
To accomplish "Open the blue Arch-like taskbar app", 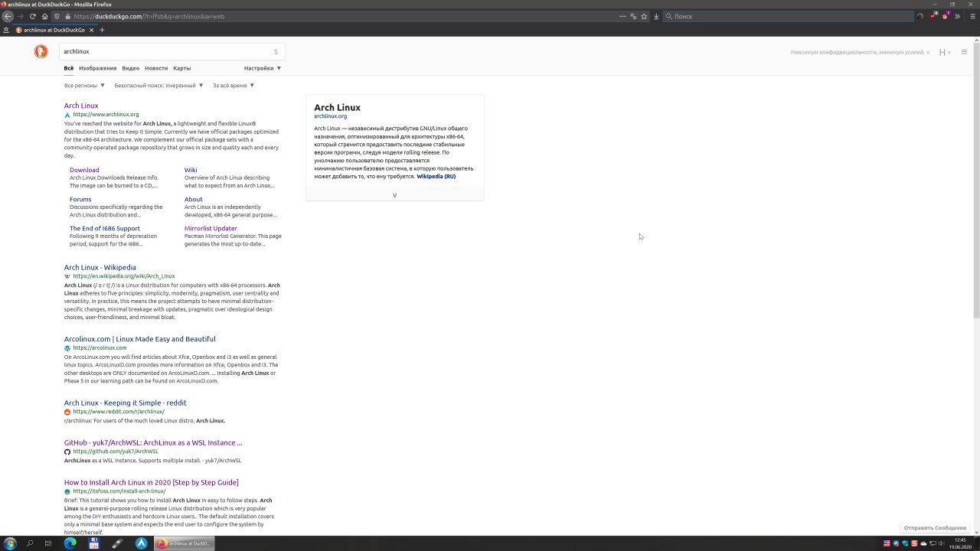I will (x=141, y=543).
